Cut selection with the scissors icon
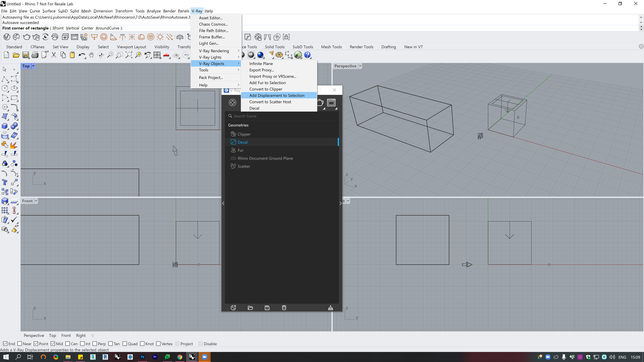The width and height of the screenshot is (644, 362). tap(54, 55)
